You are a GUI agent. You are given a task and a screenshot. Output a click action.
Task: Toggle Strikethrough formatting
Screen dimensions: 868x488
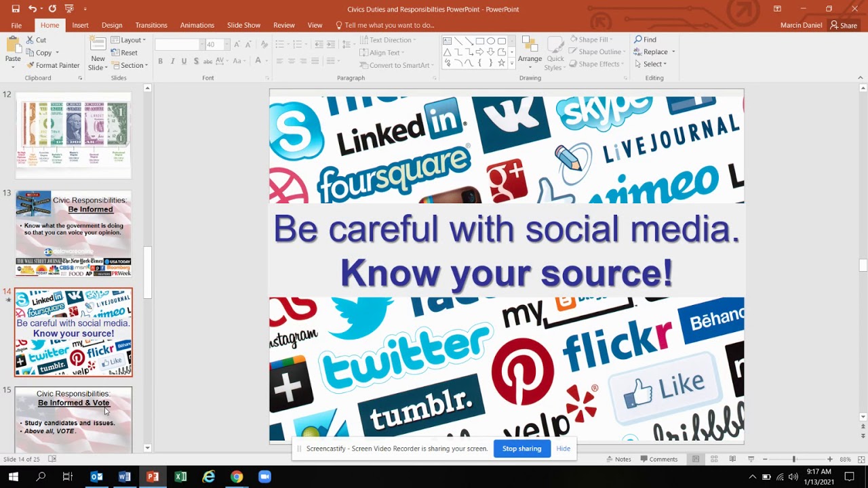(209, 61)
